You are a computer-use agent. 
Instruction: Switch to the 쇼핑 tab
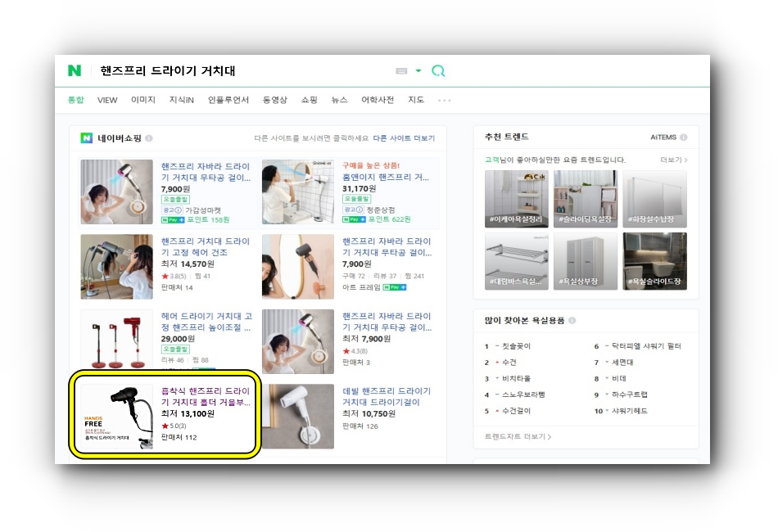[309, 100]
